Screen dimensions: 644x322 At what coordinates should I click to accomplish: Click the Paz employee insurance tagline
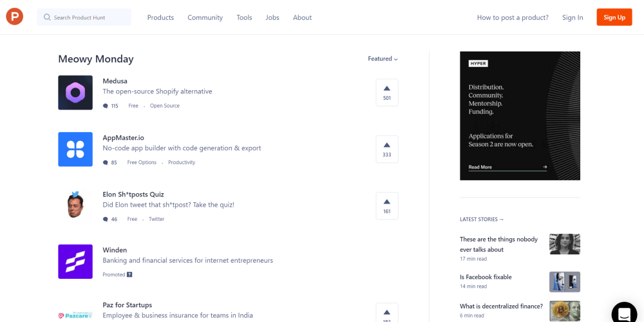point(178,316)
